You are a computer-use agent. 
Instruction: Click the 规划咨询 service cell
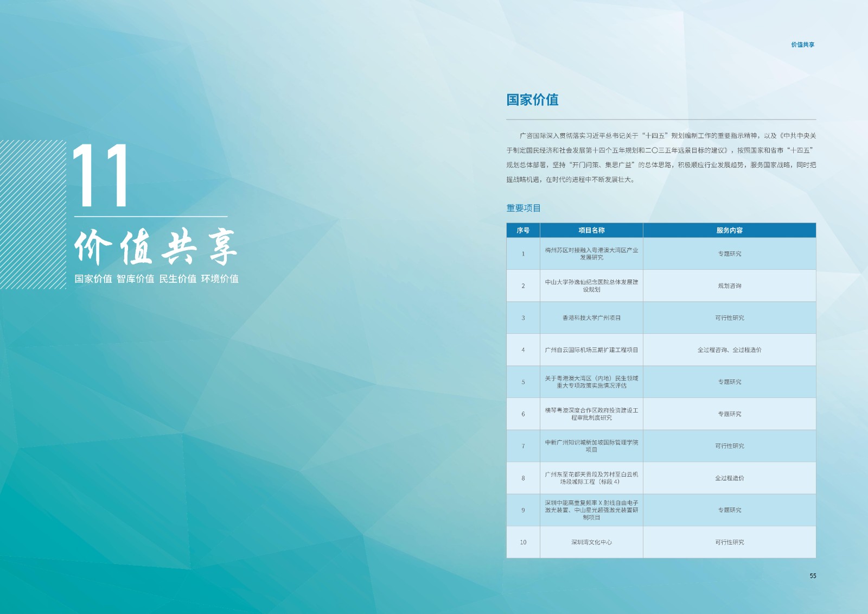pyautogui.click(x=729, y=286)
